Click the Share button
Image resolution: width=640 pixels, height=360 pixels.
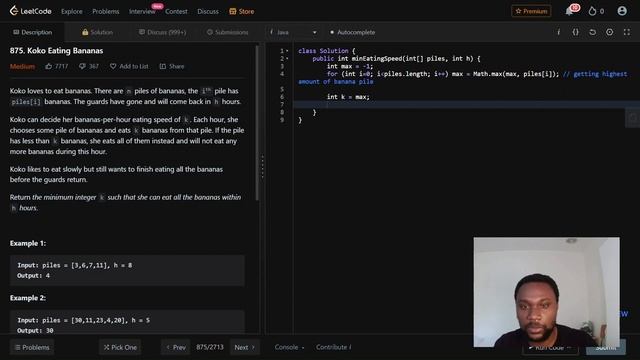tap(172, 66)
